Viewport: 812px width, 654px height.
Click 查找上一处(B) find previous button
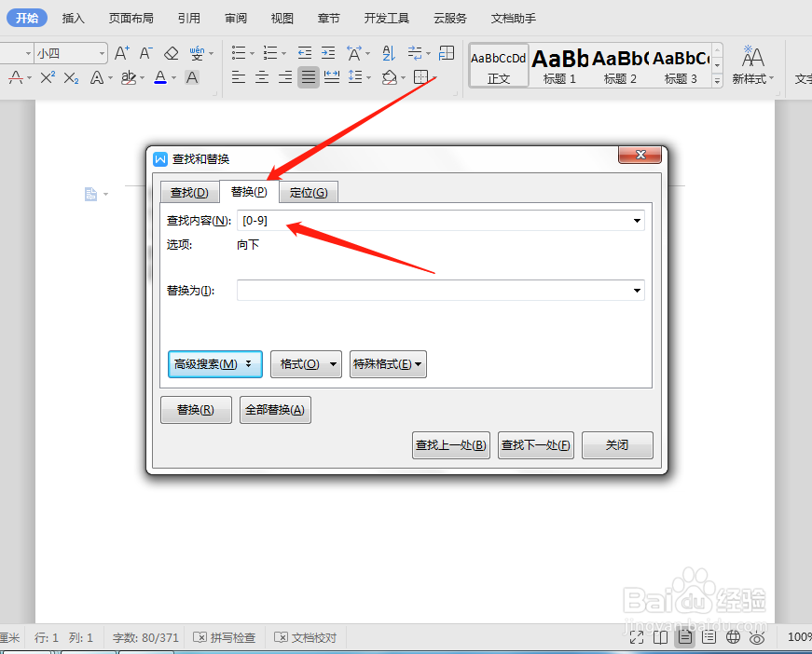pyautogui.click(x=450, y=445)
